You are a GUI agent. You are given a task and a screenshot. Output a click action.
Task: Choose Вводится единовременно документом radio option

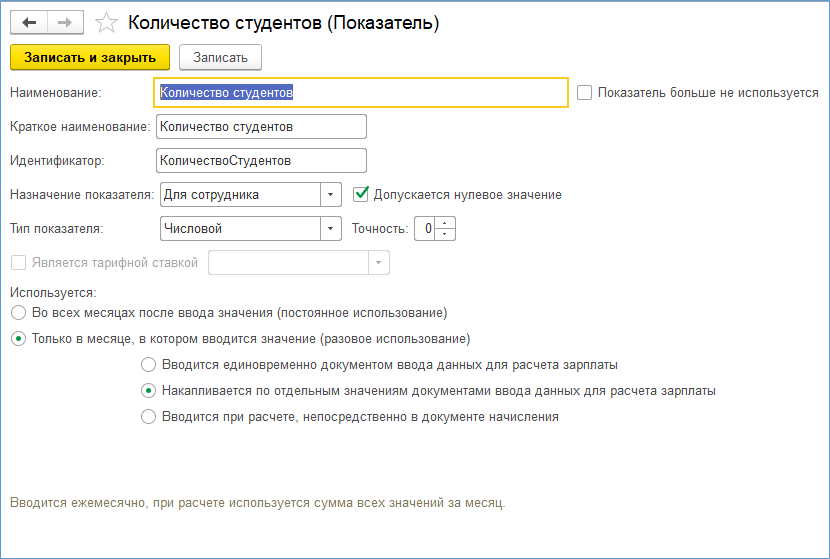149,365
